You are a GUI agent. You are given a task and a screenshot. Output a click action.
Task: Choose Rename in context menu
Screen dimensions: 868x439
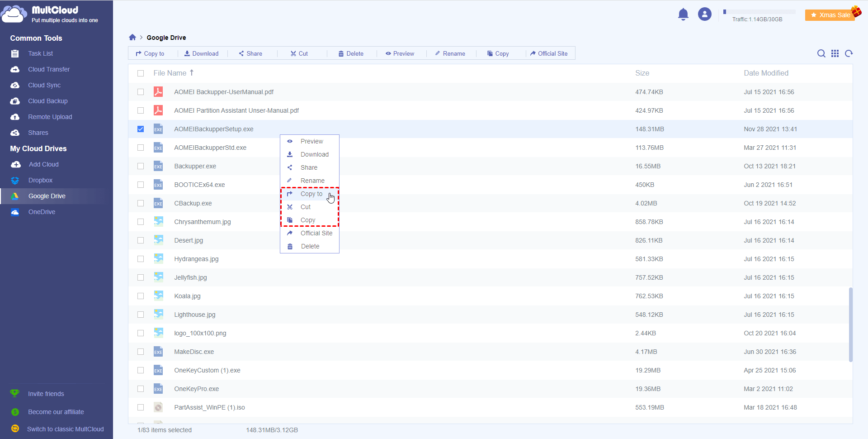(x=310, y=181)
